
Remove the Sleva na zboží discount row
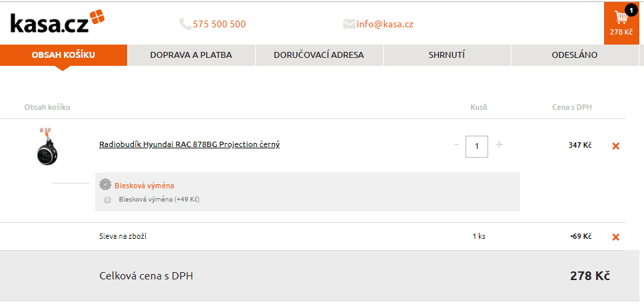[x=615, y=237]
